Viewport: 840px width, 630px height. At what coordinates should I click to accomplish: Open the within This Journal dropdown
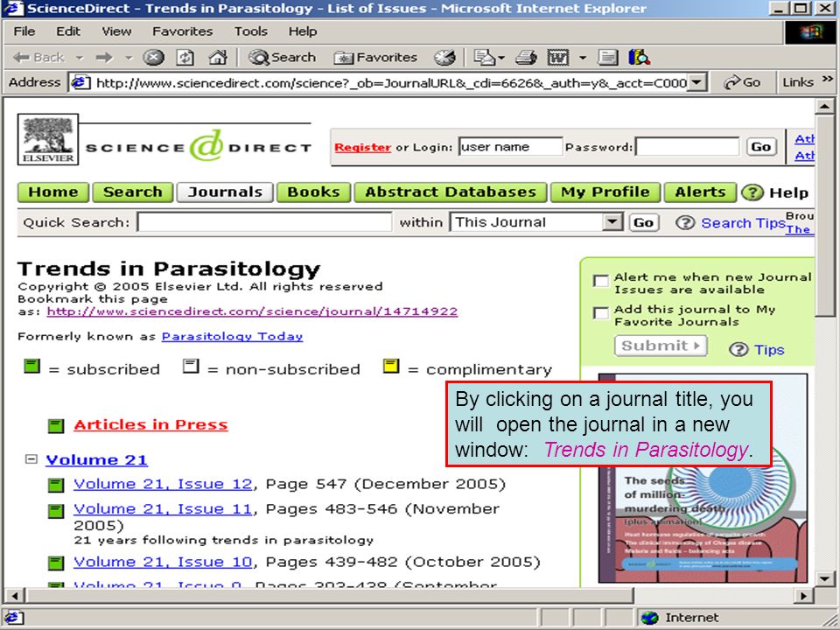[x=612, y=221]
